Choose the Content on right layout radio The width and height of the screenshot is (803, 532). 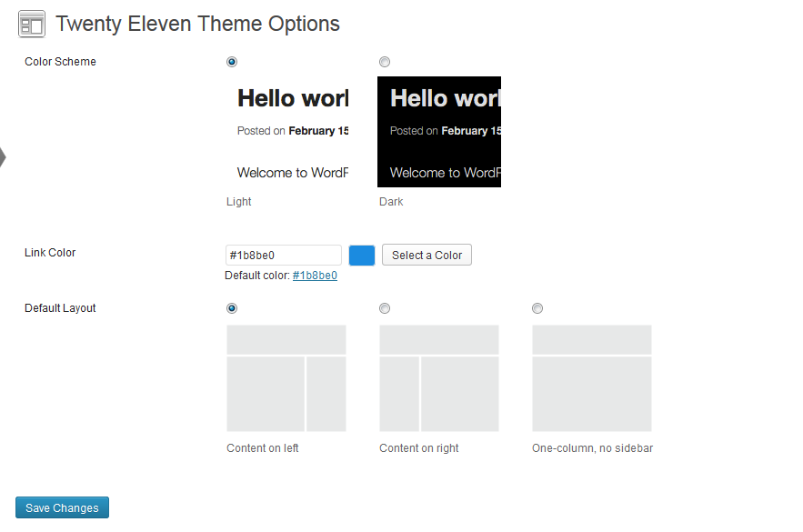(385, 308)
